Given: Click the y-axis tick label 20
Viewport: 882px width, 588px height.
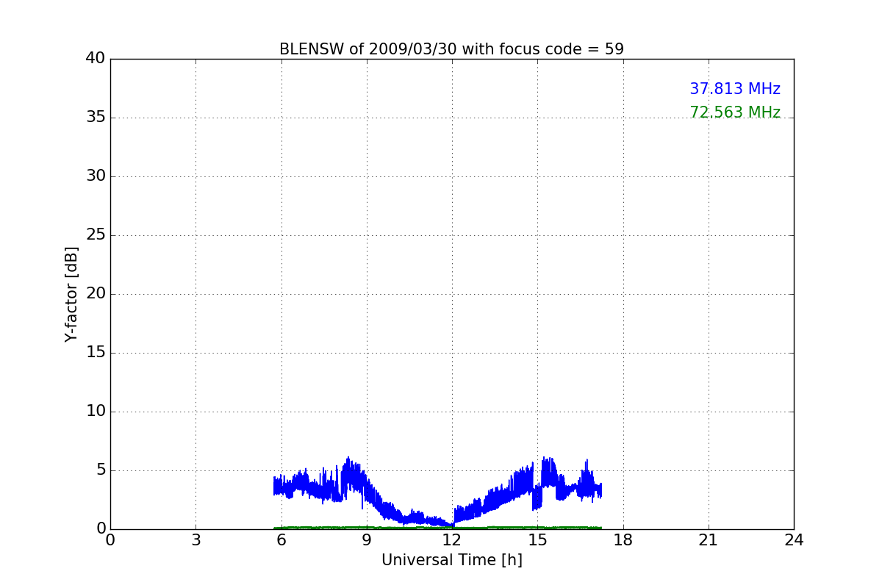Looking at the screenshot, I should pyautogui.click(x=96, y=294).
